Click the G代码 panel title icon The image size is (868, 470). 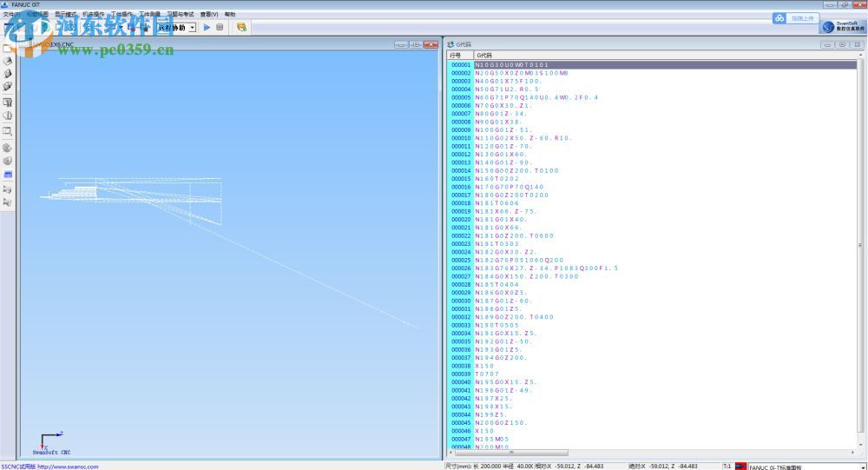click(x=450, y=44)
